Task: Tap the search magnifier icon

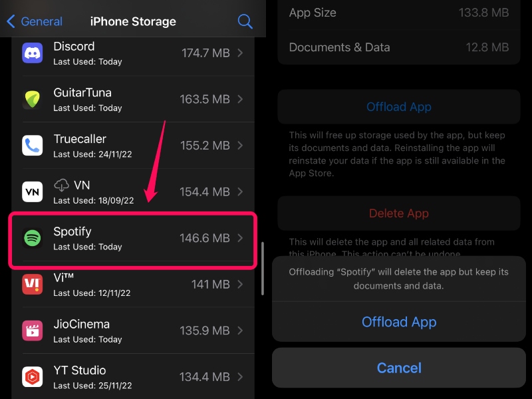Action: pyautogui.click(x=245, y=22)
